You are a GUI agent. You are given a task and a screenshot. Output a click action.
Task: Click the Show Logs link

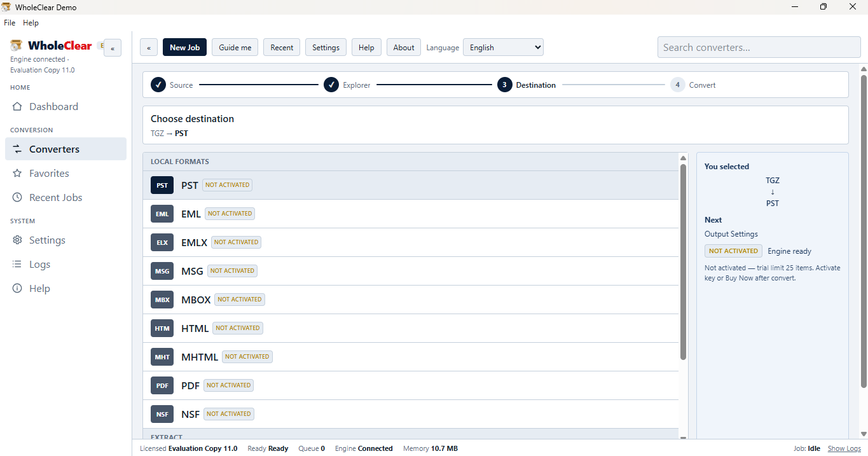pos(844,448)
